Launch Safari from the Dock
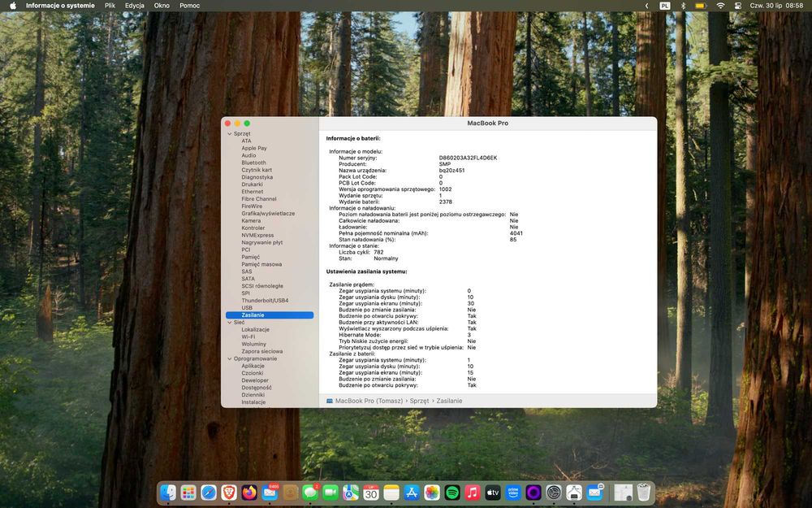 pos(209,493)
